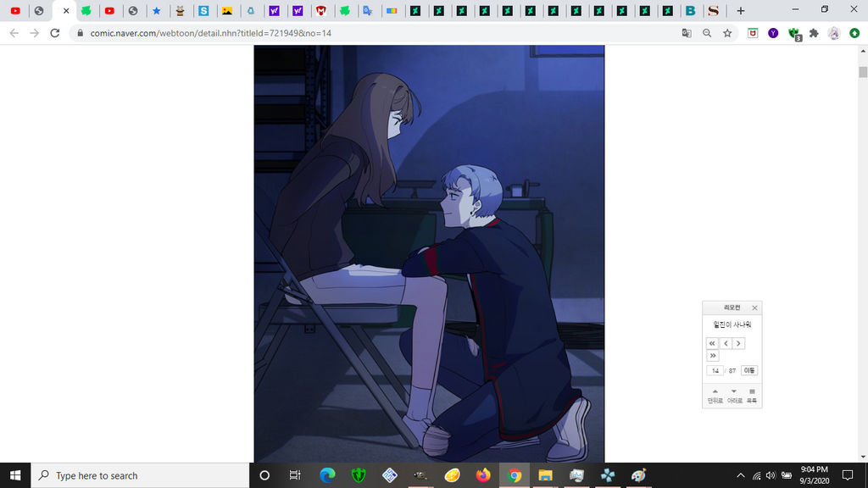Close the 리모컨 remote panel
This screenshot has width=868, height=488.
[x=754, y=308]
